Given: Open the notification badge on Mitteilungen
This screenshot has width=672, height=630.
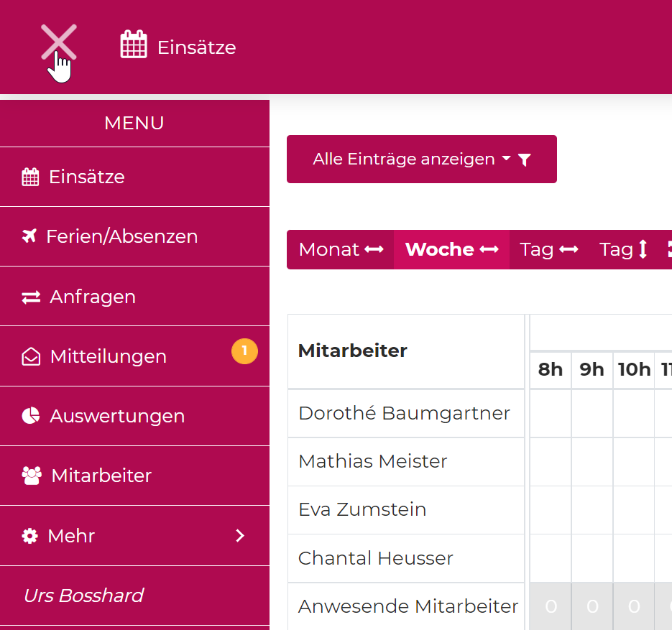Looking at the screenshot, I should click(244, 351).
